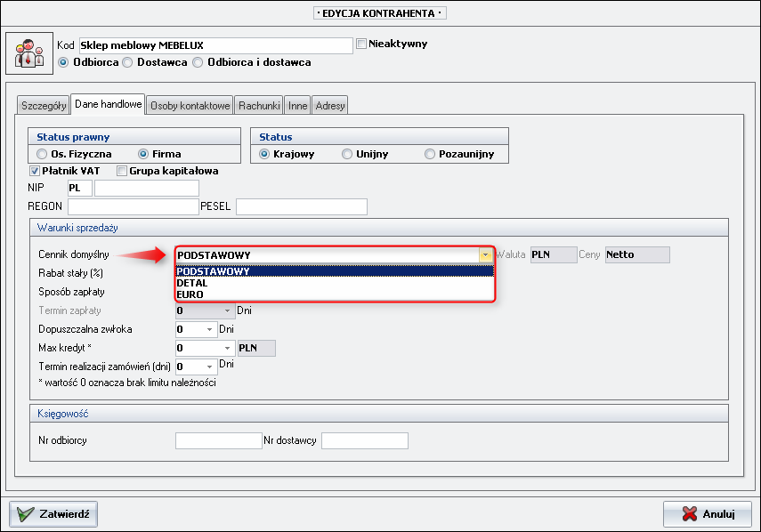Click the contractor avatar icon
This screenshot has width=761, height=532.
point(30,53)
